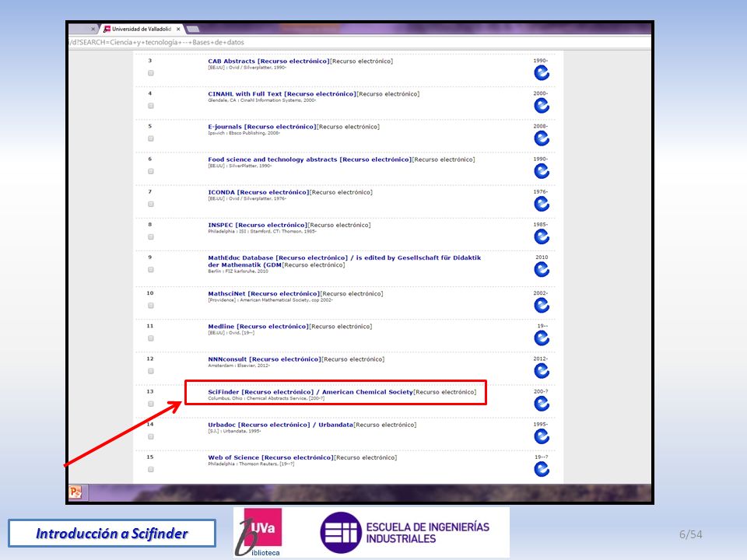Open the e-resource icon for Food science abstracts
The width and height of the screenshot is (747, 560).
click(x=542, y=171)
